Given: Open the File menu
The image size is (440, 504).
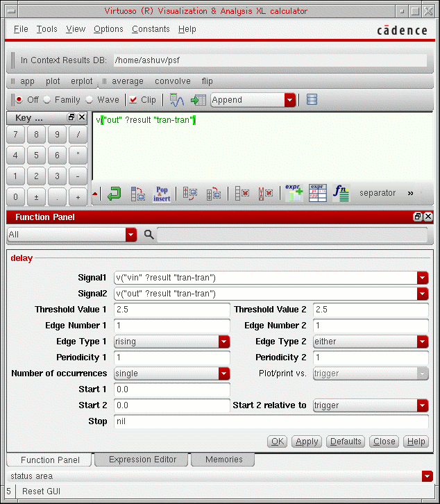Looking at the screenshot, I should [21, 29].
